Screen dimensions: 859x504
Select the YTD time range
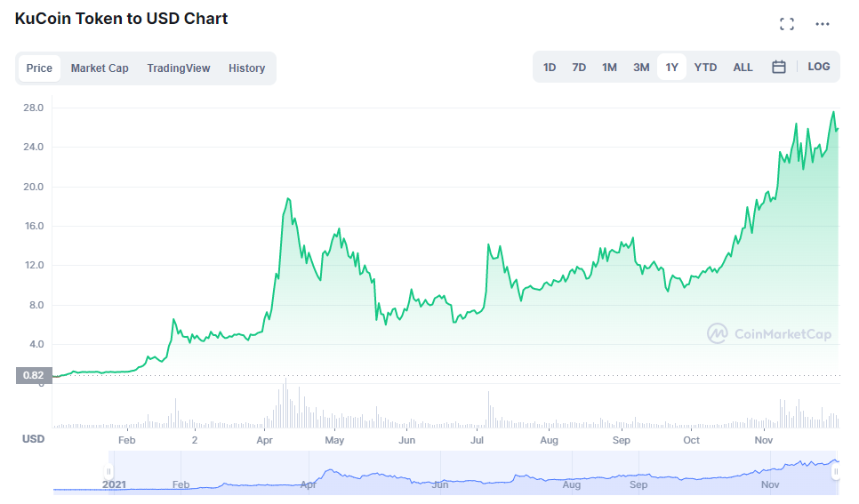[x=705, y=67]
